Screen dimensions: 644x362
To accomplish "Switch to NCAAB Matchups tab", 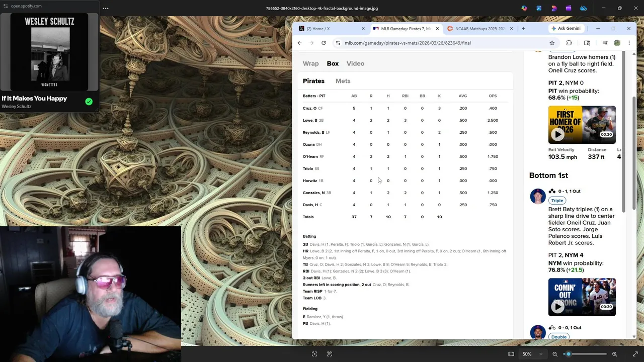I will click(479, 29).
